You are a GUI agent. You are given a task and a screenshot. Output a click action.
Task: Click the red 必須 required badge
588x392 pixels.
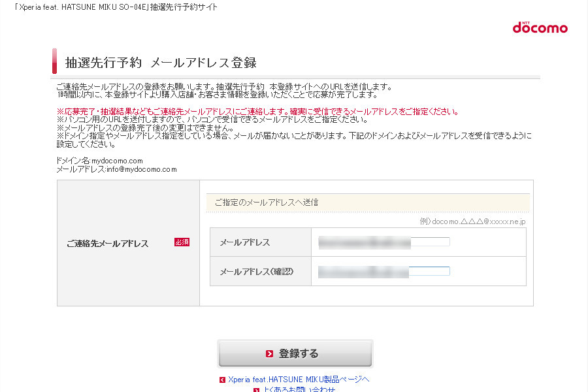(x=182, y=242)
